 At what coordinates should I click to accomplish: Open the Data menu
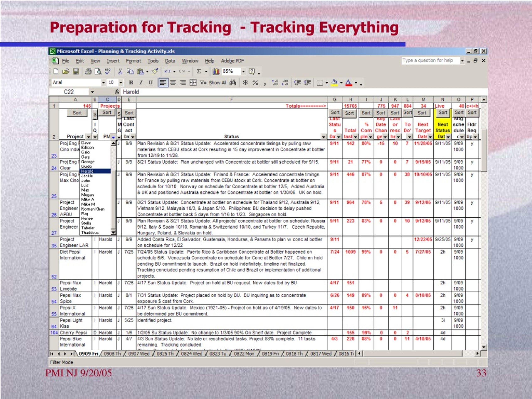click(170, 61)
